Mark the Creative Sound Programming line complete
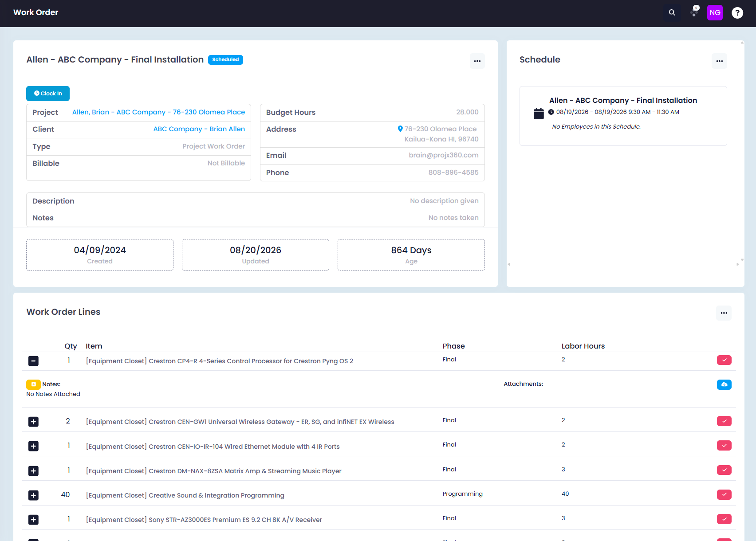Image resolution: width=756 pixels, height=541 pixels. tap(724, 494)
